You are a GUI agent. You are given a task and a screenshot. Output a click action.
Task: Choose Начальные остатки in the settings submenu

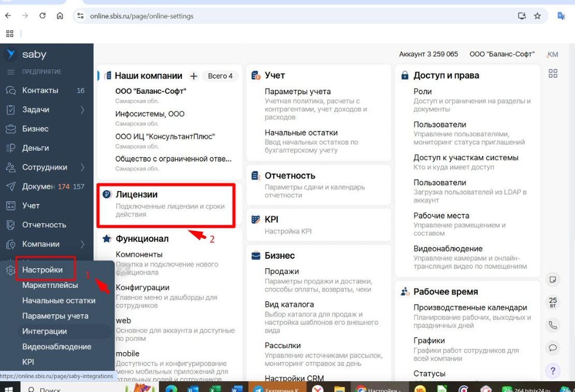(x=59, y=301)
